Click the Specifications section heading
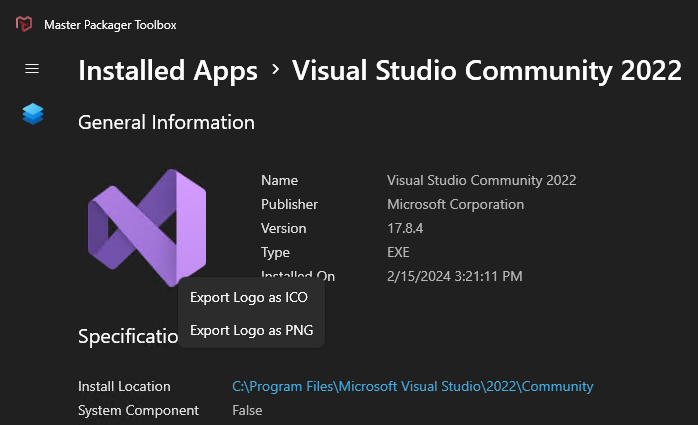This screenshot has height=425, width=698. coord(128,336)
